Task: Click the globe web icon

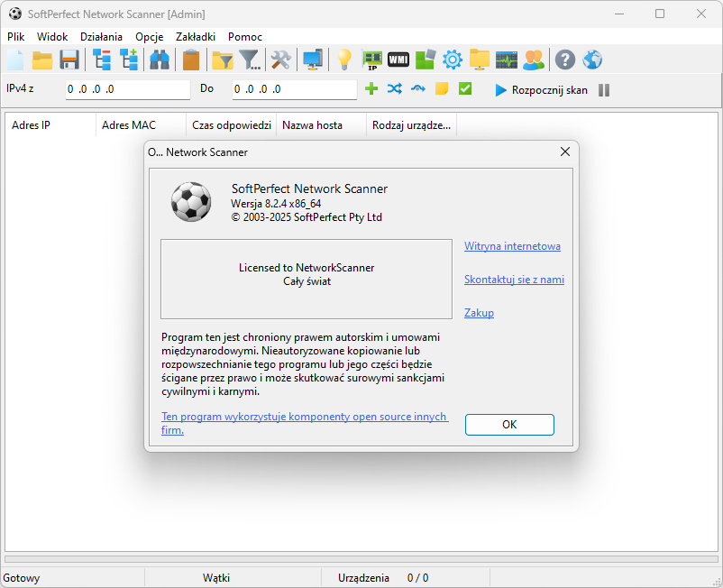Action: [592, 60]
